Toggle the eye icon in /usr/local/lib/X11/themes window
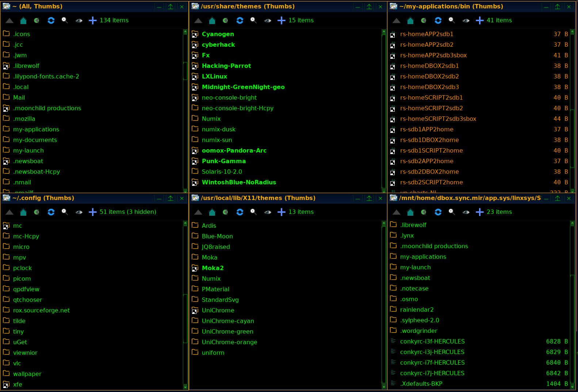This screenshot has width=578, height=392. pyautogui.click(x=268, y=212)
